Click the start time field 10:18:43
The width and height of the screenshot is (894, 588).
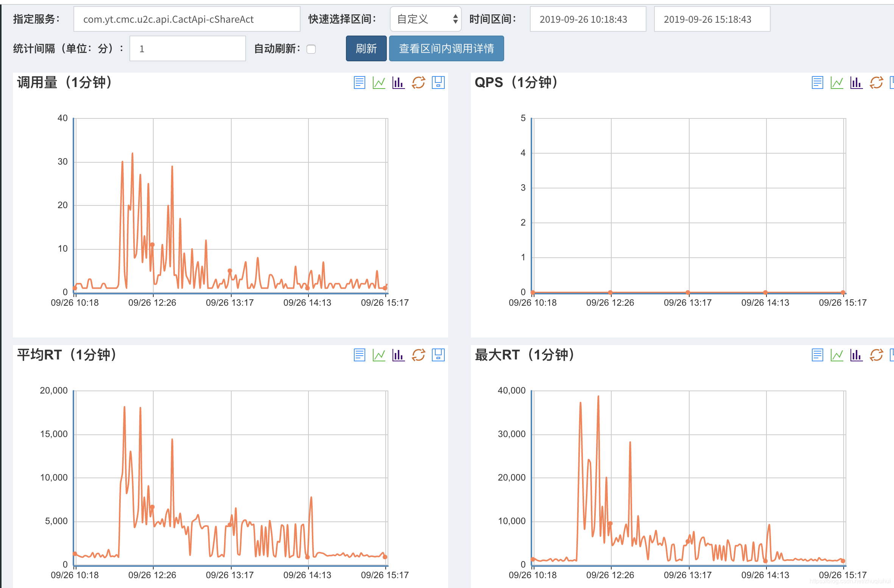point(587,19)
